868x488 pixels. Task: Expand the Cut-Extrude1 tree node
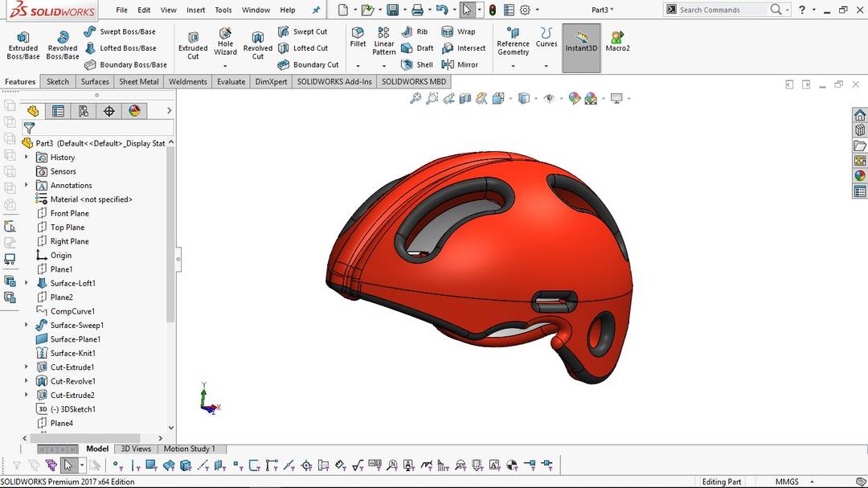coord(24,367)
